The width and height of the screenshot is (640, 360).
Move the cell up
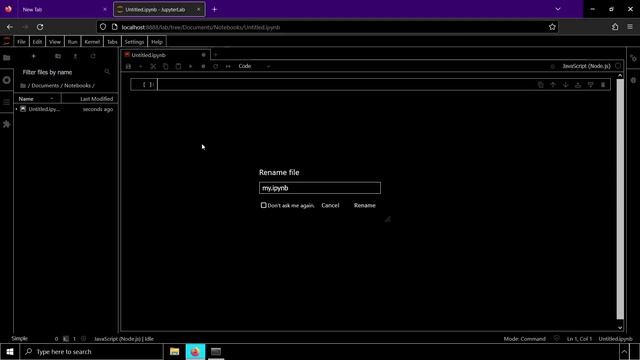[553, 84]
